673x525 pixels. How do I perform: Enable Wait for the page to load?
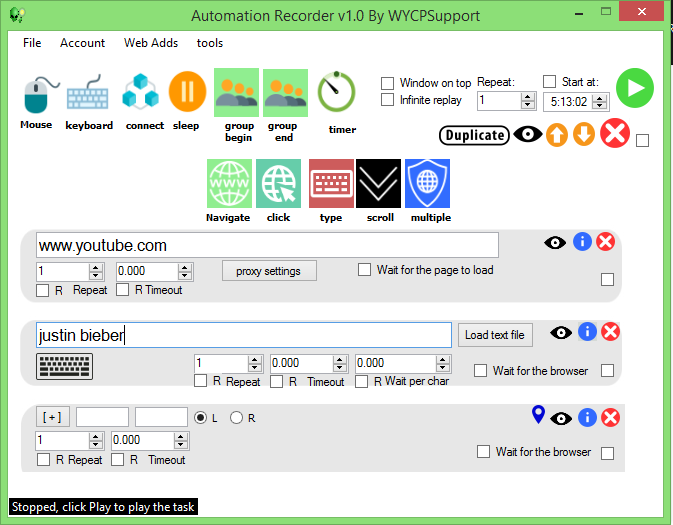(364, 270)
